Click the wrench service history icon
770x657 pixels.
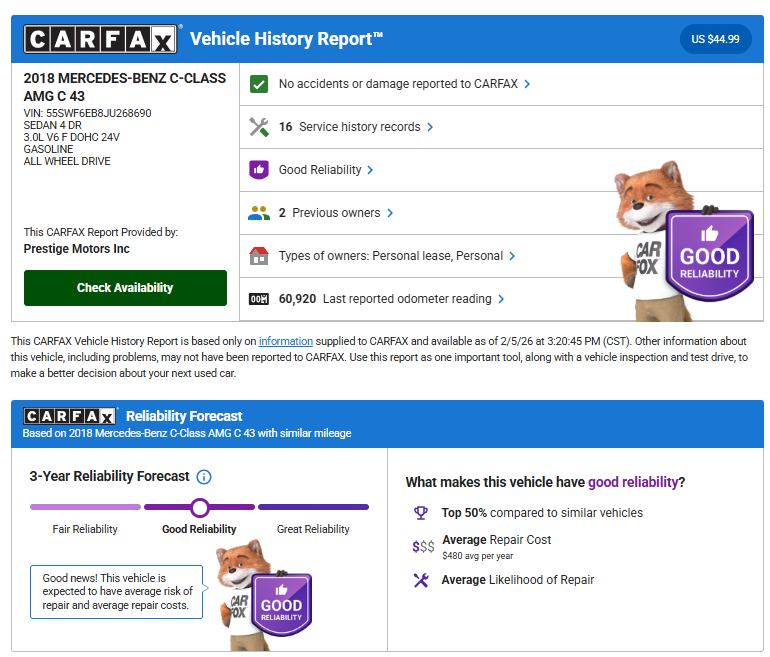(x=259, y=127)
